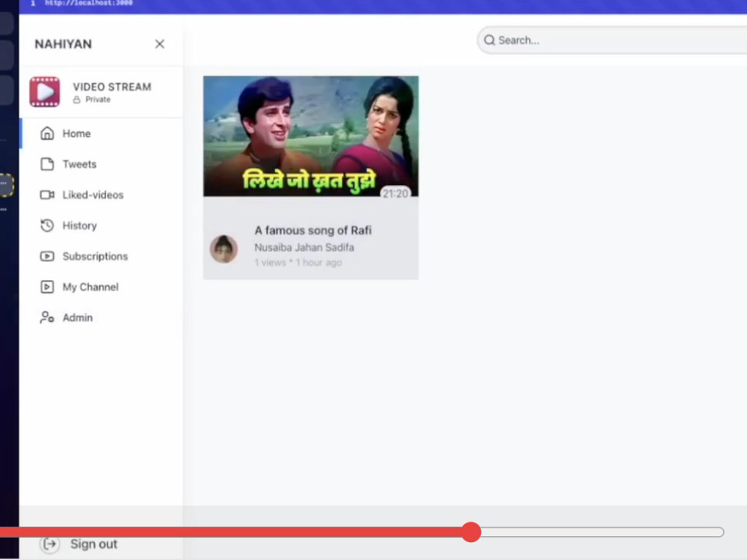Click the title 'A famous song of Rafi'

pyautogui.click(x=313, y=231)
